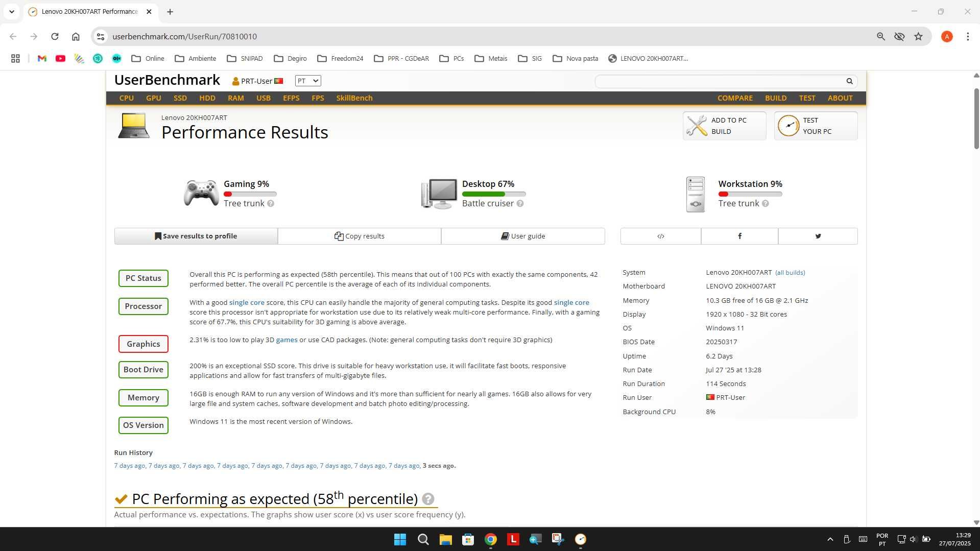Share results via embed code icon
The height and width of the screenshot is (551, 980).
click(x=660, y=236)
